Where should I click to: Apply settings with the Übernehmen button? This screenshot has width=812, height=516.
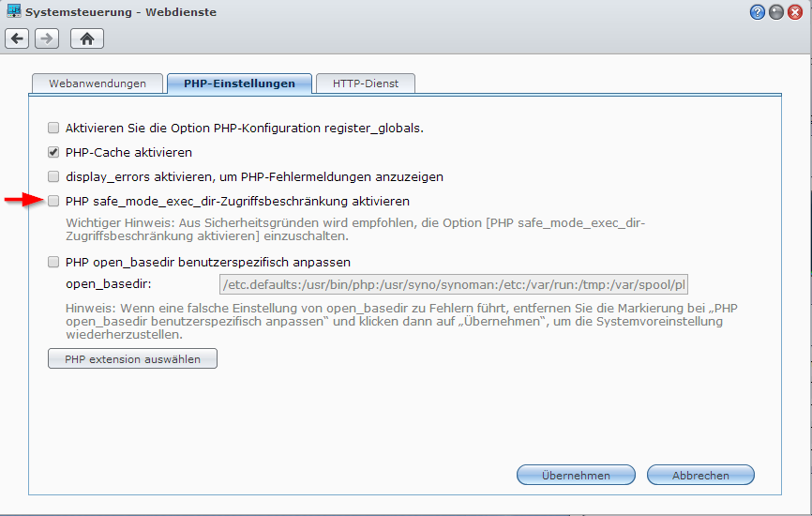(576, 476)
